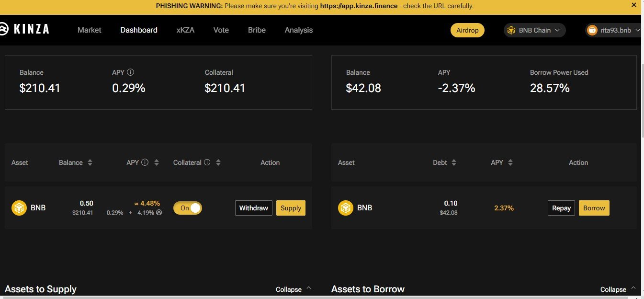
Task: Click the Assets to Supply heading
Action: click(x=41, y=289)
